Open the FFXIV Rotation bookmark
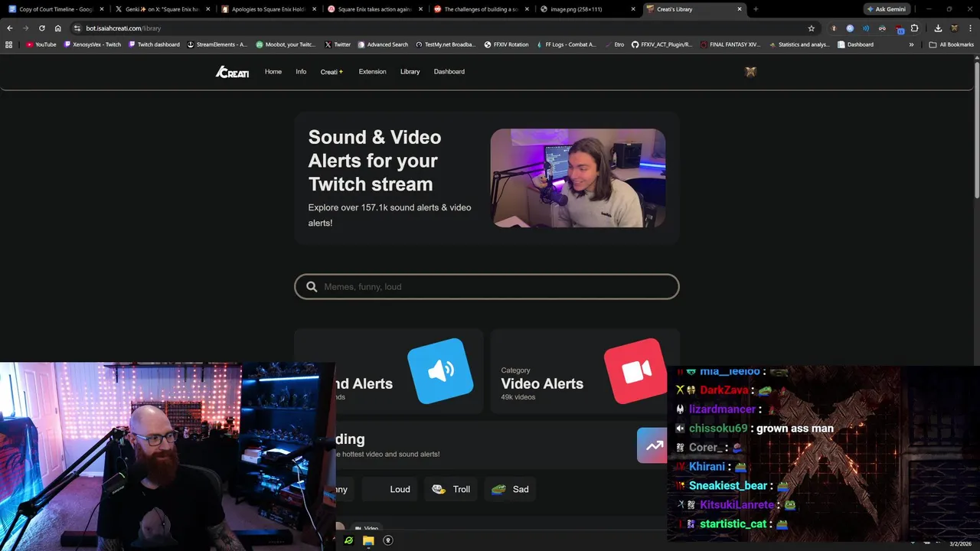Image resolution: width=980 pixels, height=551 pixels. [506, 44]
